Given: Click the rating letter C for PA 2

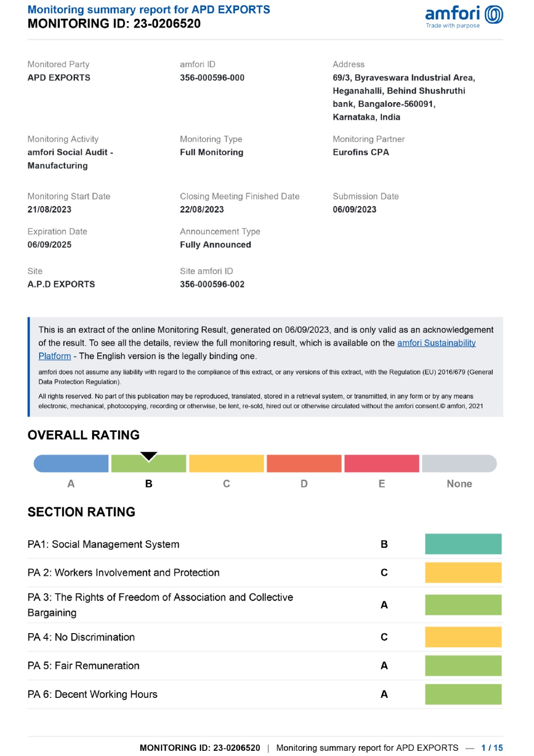Looking at the screenshot, I should tap(384, 573).
